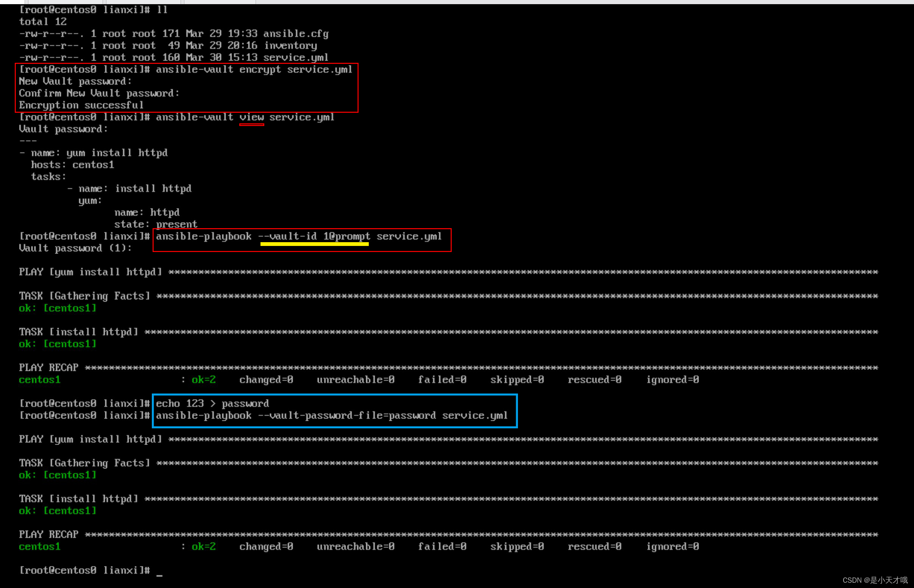Click the PLAY [yum install httpd] header
The height and width of the screenshot is (588, 914).
coord(90,271)
